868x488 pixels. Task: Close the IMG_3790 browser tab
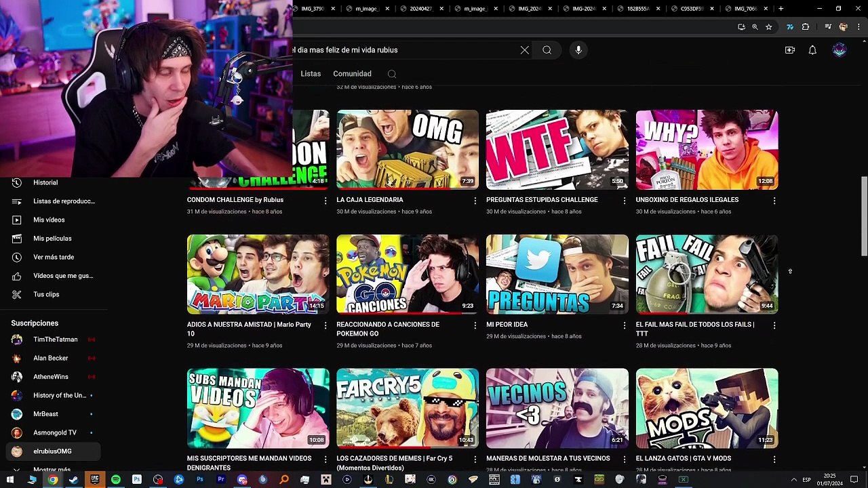[333, 9]
